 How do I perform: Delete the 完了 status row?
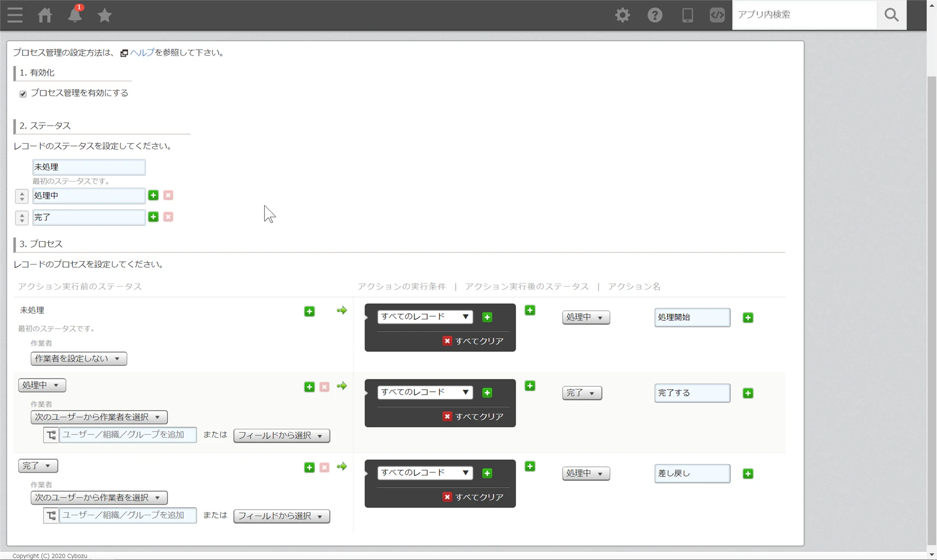tap(168, 217)
